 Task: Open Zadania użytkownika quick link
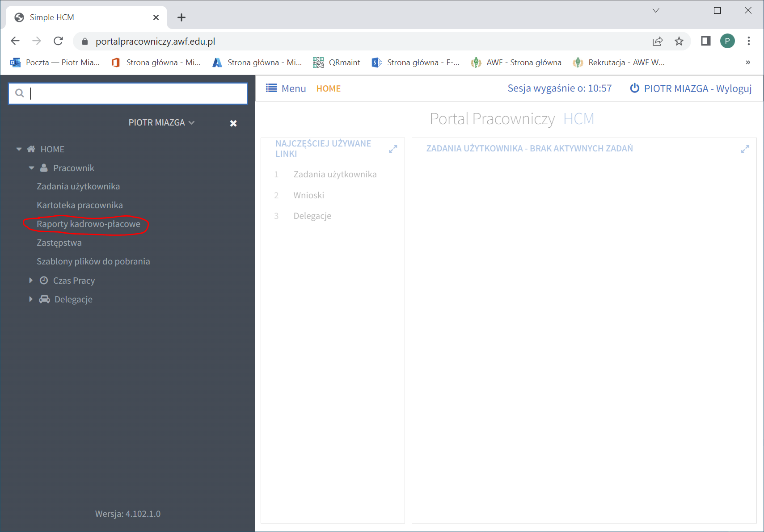(335, 174)
